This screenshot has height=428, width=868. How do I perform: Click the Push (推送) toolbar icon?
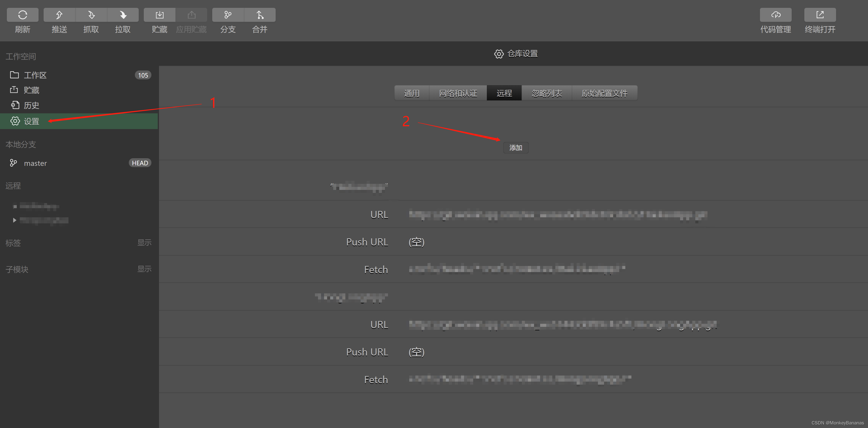click(59, 15)
